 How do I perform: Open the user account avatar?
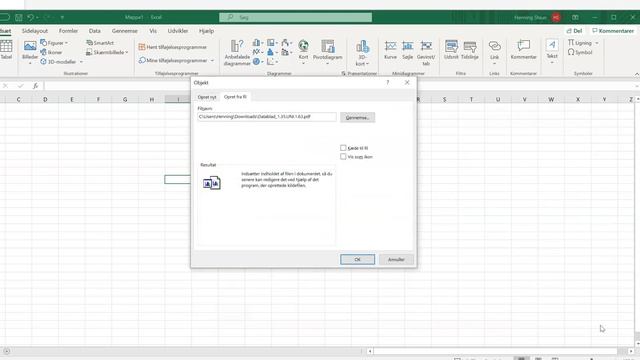(556, 18)
